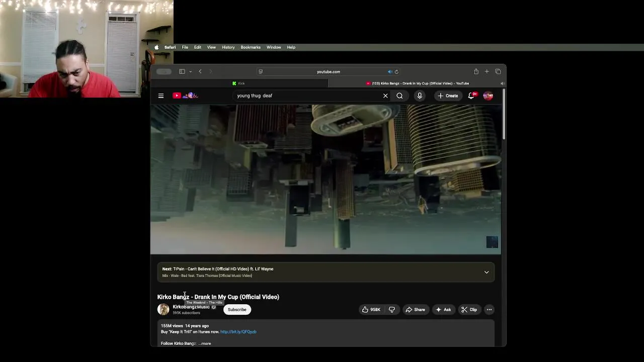Click the '595K subscribers' text

(187, 313)
